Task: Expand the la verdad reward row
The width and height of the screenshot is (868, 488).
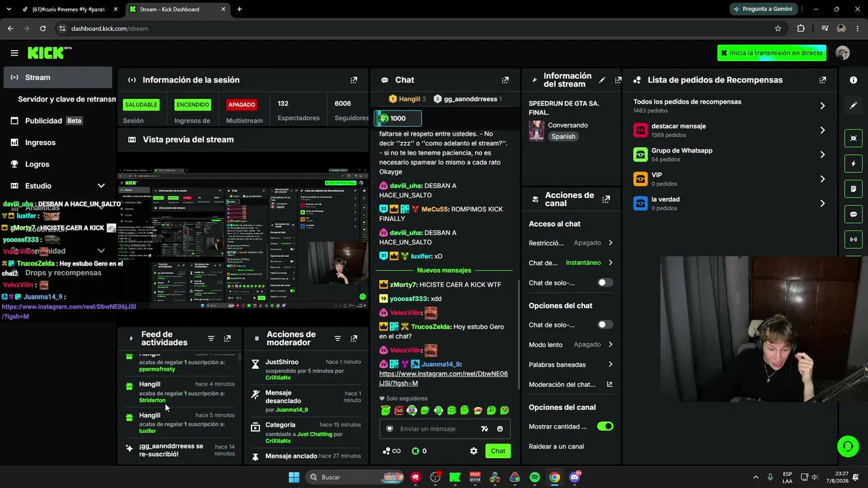Action: [x=730, y=203]
